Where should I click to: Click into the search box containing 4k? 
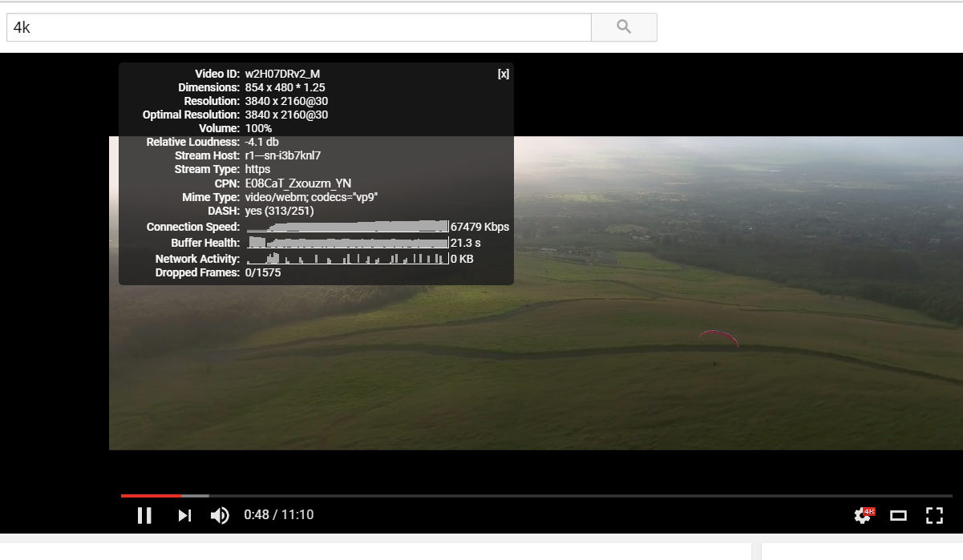pos(298,27)
